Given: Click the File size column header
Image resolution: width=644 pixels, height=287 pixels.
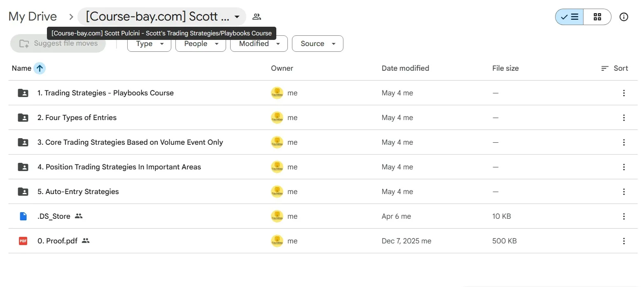Looking at the screenshot, I should click(505, 68).
